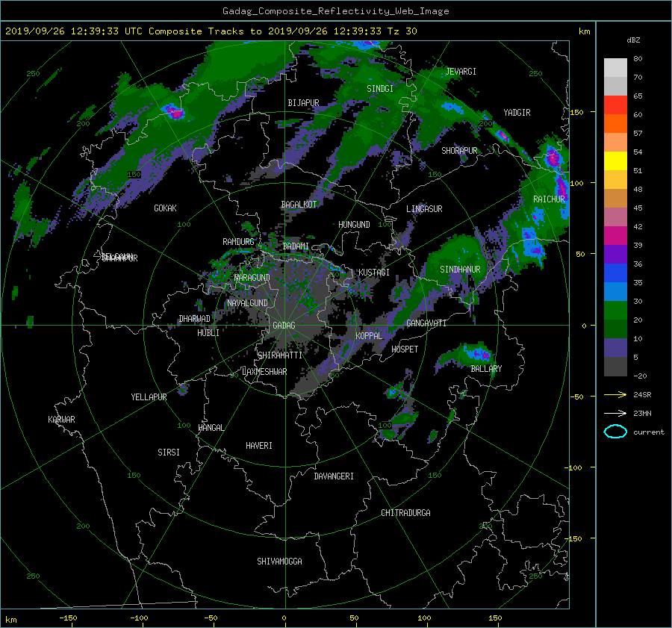Click the storm cell just above BALLARY
This screenshot has height=628, width=672.
(x=476, y=354)
